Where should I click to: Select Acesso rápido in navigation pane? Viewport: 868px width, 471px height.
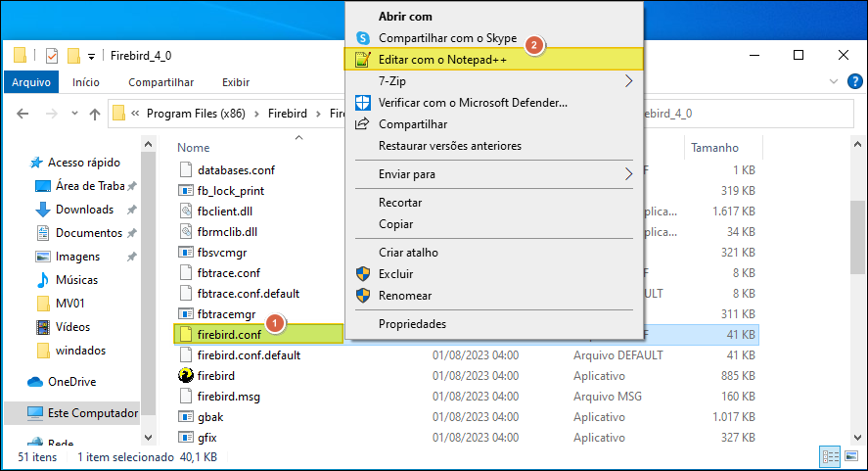point(83,163)
